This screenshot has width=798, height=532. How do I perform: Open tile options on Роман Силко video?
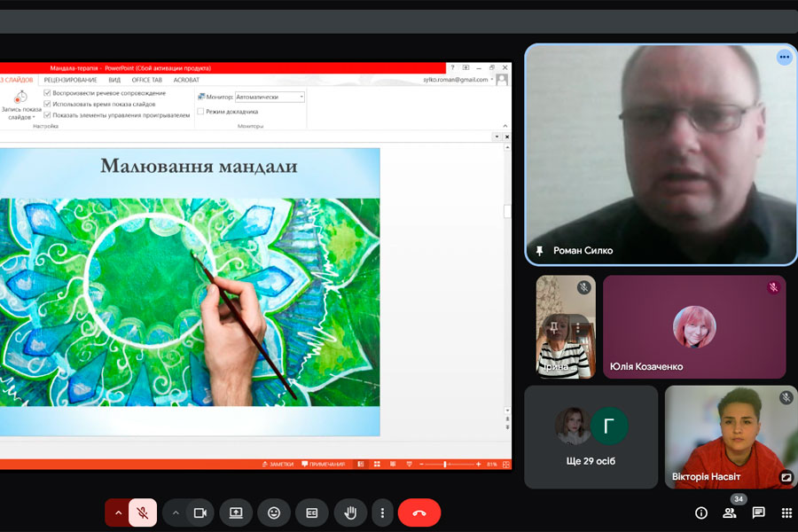785,57
